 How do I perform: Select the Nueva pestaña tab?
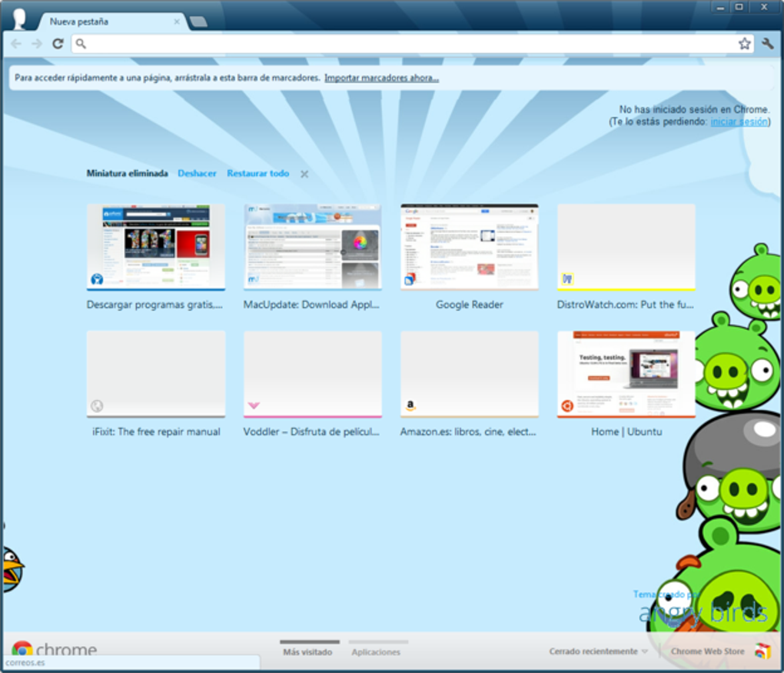(112, 22)
